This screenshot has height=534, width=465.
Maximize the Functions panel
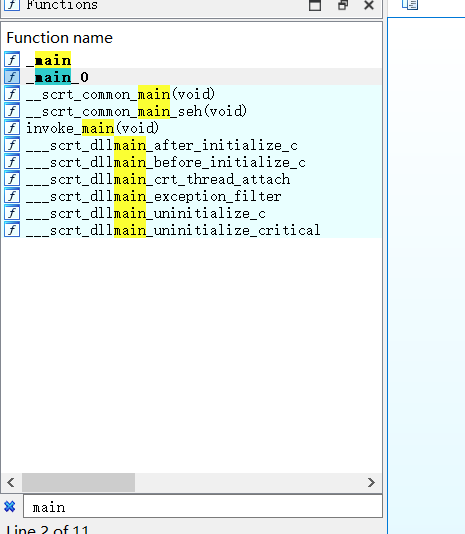[x=315, y=5]
